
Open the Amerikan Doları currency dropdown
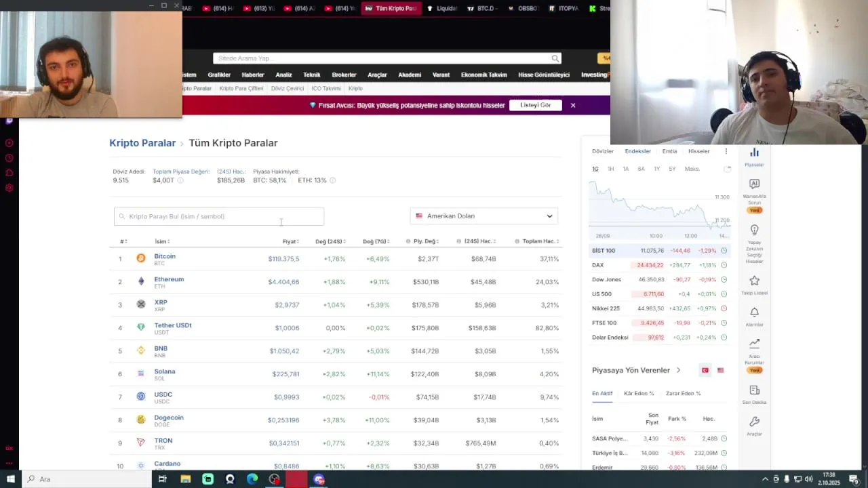(484, 216)
